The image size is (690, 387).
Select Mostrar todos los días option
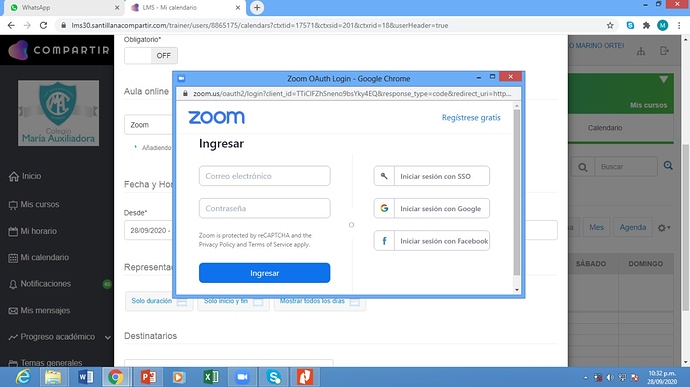(x=319, y=301)
